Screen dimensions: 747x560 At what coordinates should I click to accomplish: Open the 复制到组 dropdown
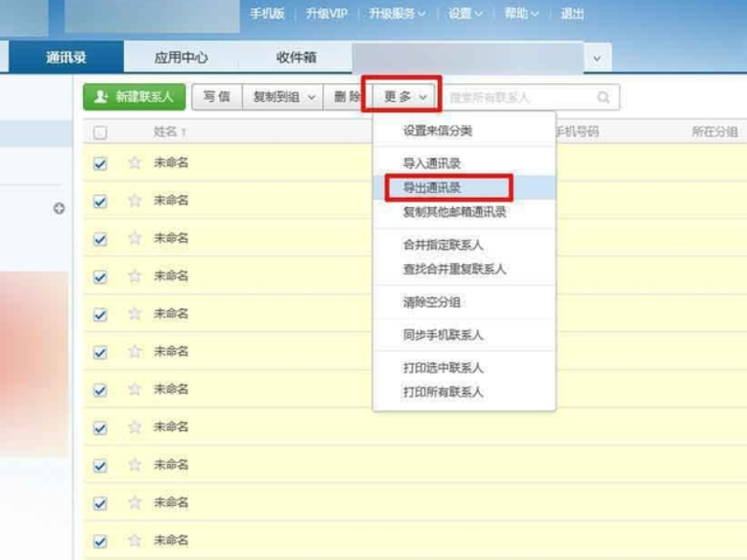[277, 96]
